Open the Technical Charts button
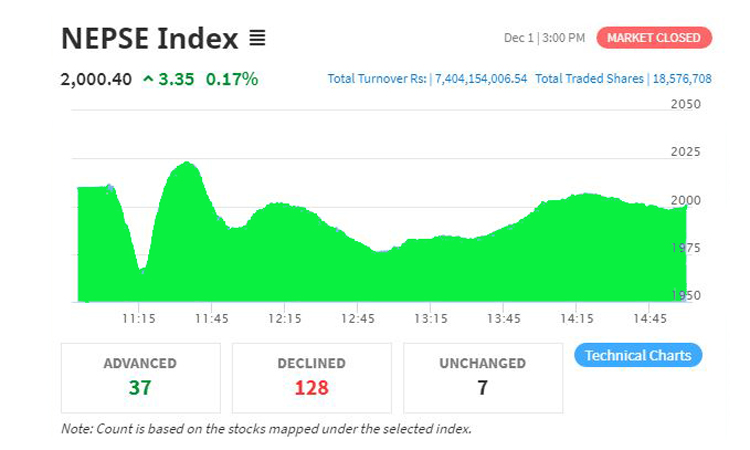The width and height of the screenshot is (750, 450). point(638,355)
